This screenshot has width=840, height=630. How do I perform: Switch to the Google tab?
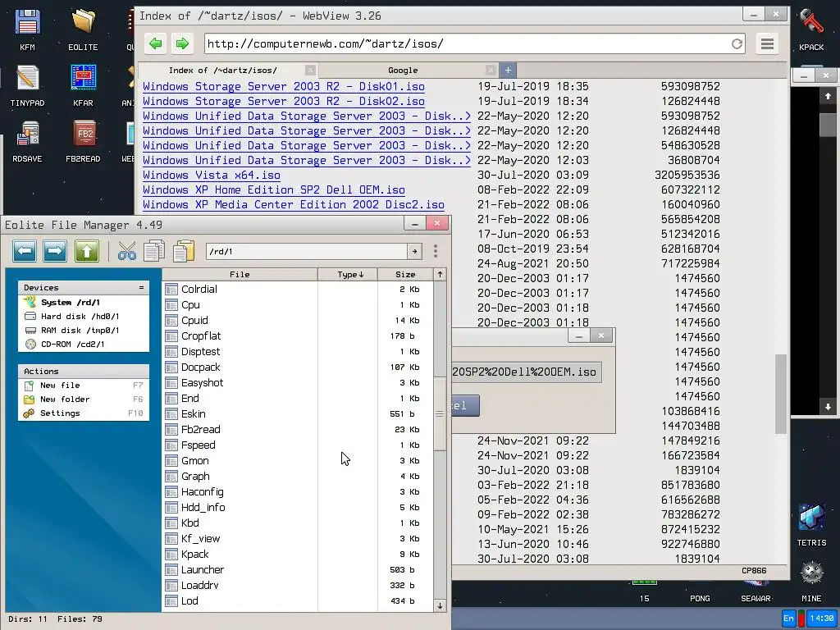(x=403, y=71)
